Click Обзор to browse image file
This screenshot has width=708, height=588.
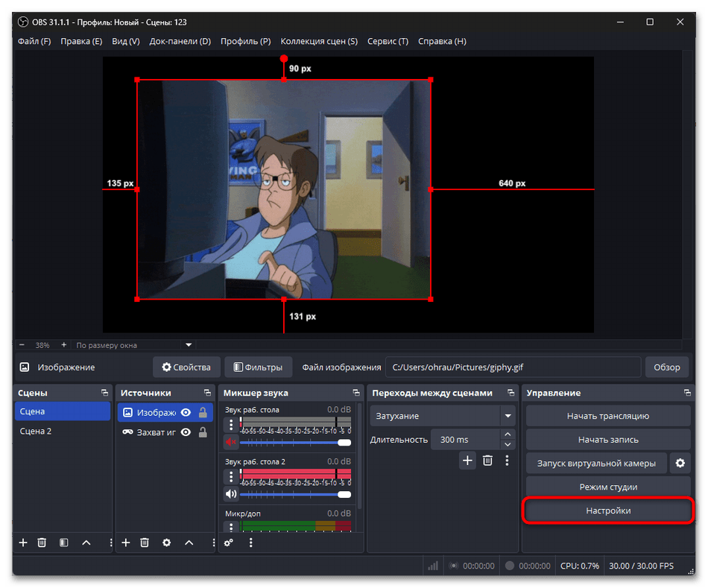click(666, 367)
